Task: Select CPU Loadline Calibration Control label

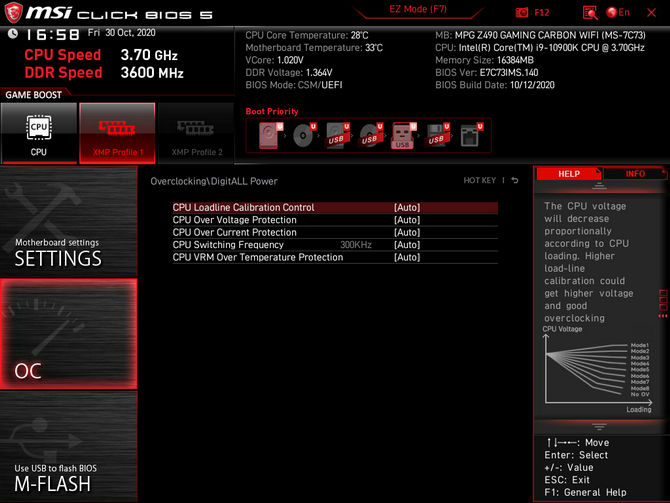Action: (243, 208)
